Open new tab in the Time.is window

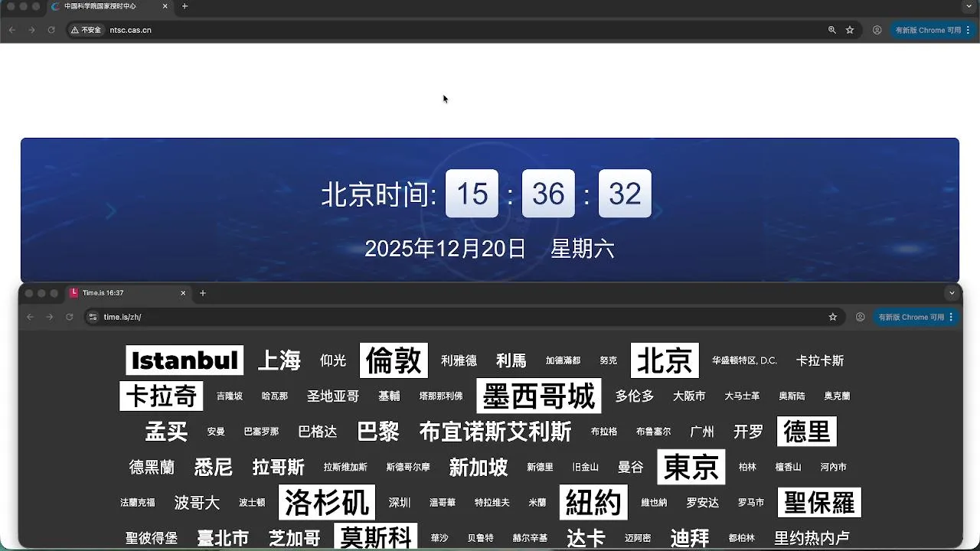click(203, 293)
